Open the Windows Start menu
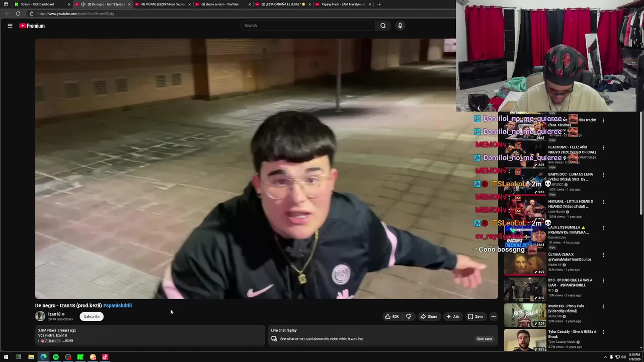This screenshot has width=644, height=362. [7, 357]
